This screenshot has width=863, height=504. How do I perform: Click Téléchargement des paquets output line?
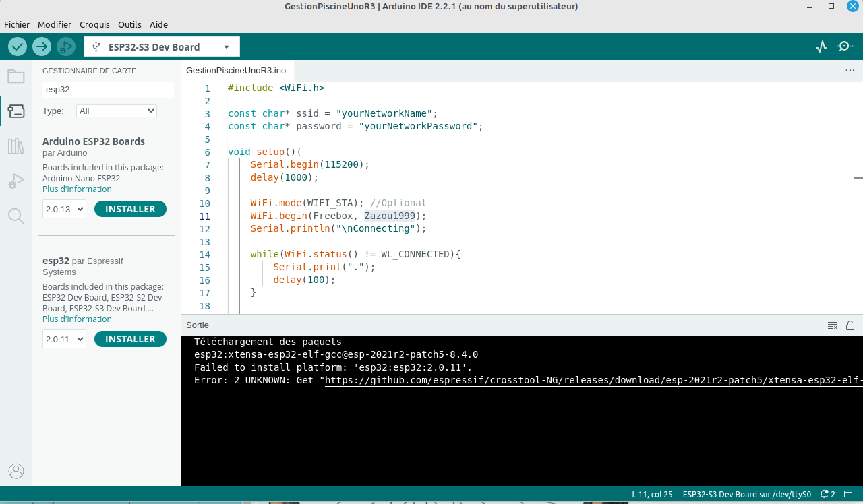point(268,342)
